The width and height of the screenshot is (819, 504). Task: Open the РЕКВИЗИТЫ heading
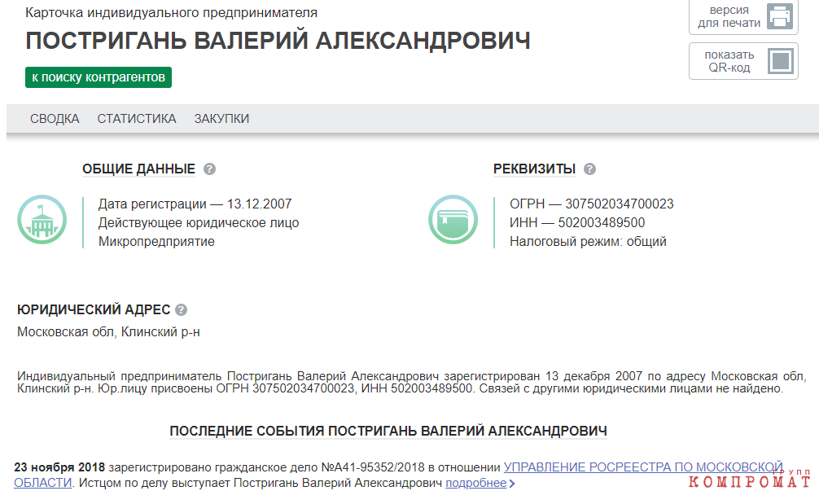(x=534, y=169)
